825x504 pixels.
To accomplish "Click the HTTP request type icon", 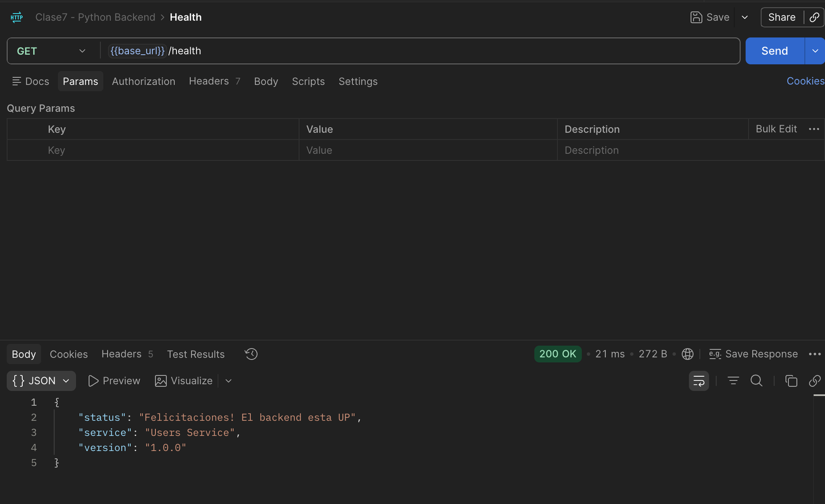I will pyautogui.click(x=16, y=17).
